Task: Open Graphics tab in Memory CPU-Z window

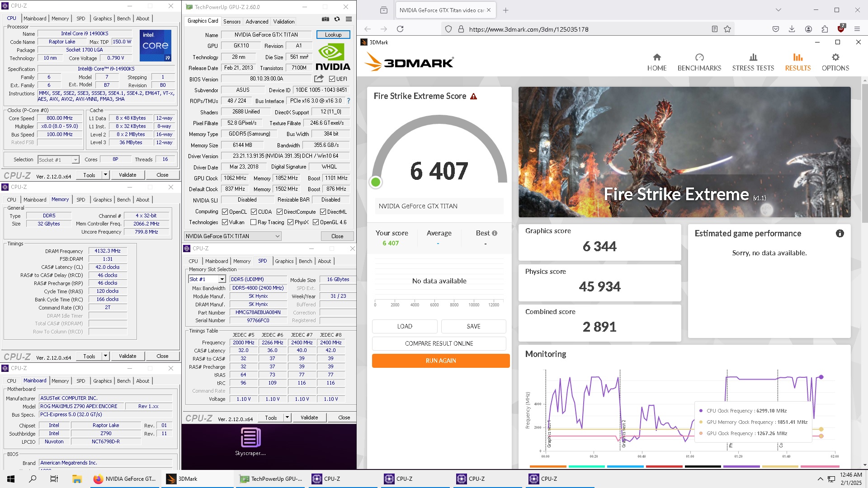Action: [x=103, y=200]
